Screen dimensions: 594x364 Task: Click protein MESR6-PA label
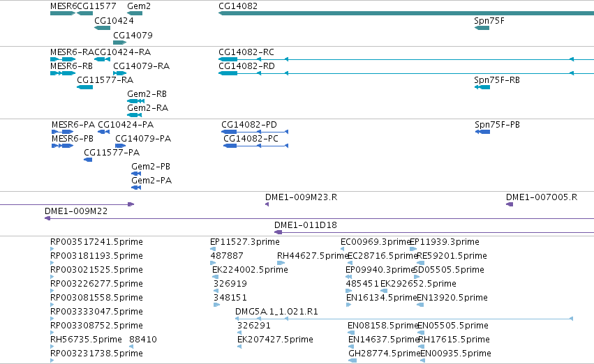click(73, 125)
